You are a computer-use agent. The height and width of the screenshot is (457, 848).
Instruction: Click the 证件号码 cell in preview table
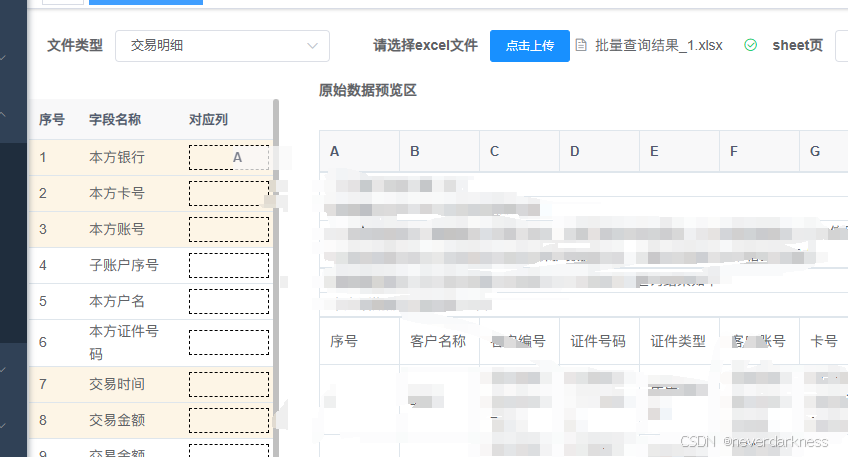599,341
